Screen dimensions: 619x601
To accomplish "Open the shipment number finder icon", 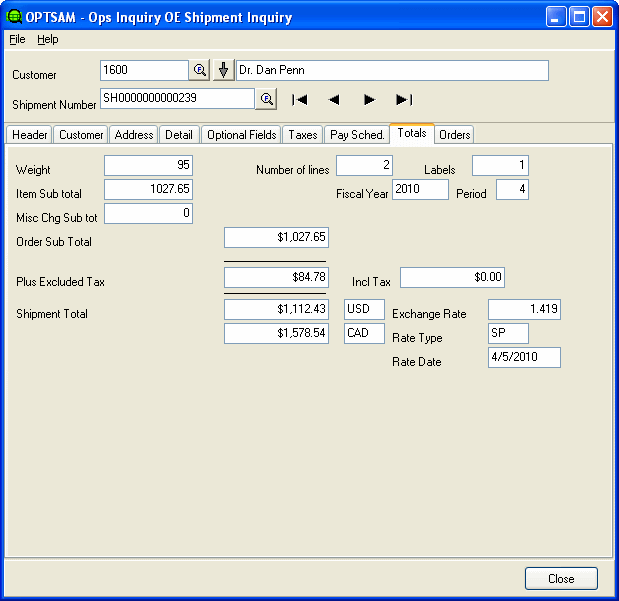I will [267, 99].
